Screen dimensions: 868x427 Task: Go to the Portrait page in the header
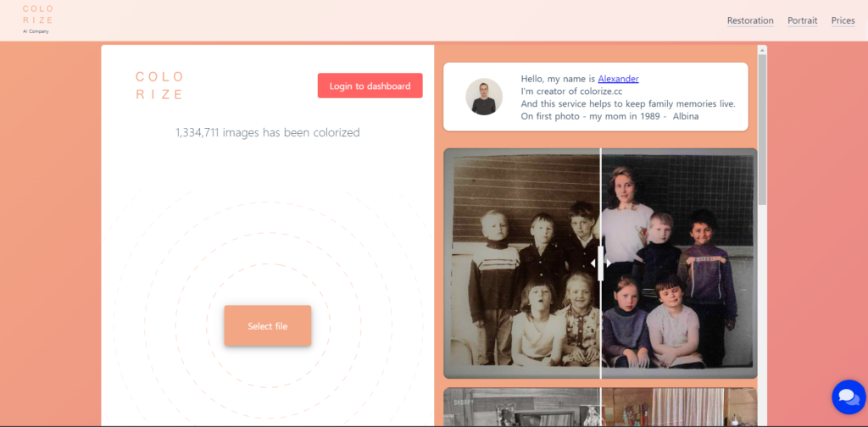[x=802, y=20]
